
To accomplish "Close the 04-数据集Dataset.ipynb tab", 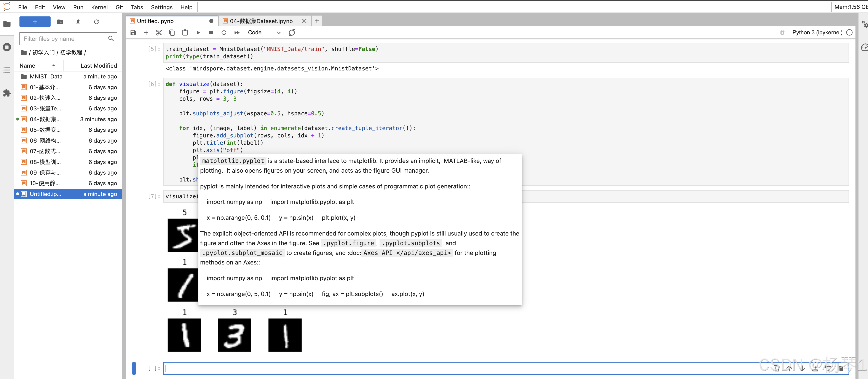I will [304, 21].
